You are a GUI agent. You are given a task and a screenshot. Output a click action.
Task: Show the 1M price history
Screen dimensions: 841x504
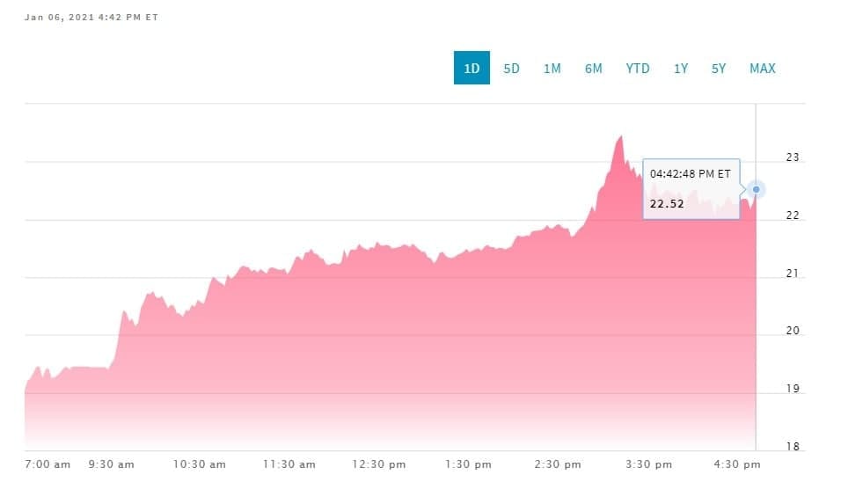click(x=552, y=68)
